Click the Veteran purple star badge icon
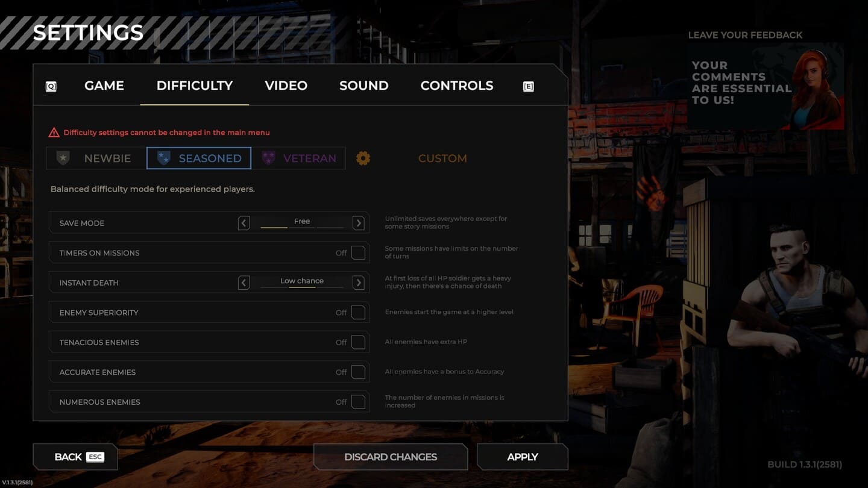Screen dimensions: 868x488 269,158
